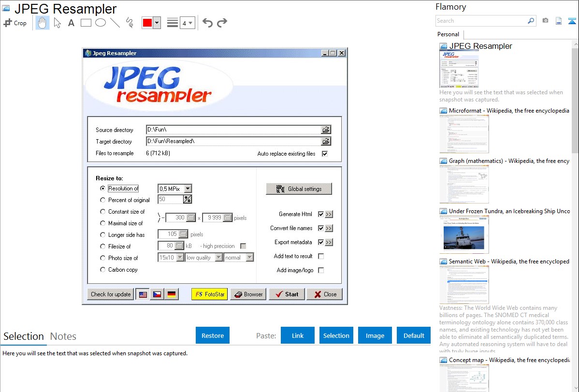Paste as Image
This screenshot has width=579, height=392.
(x=375, y=335)
